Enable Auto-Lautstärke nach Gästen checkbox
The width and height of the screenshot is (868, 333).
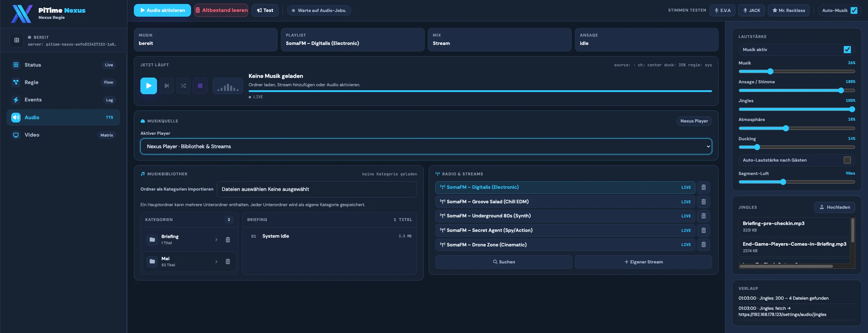coord(847,160)
